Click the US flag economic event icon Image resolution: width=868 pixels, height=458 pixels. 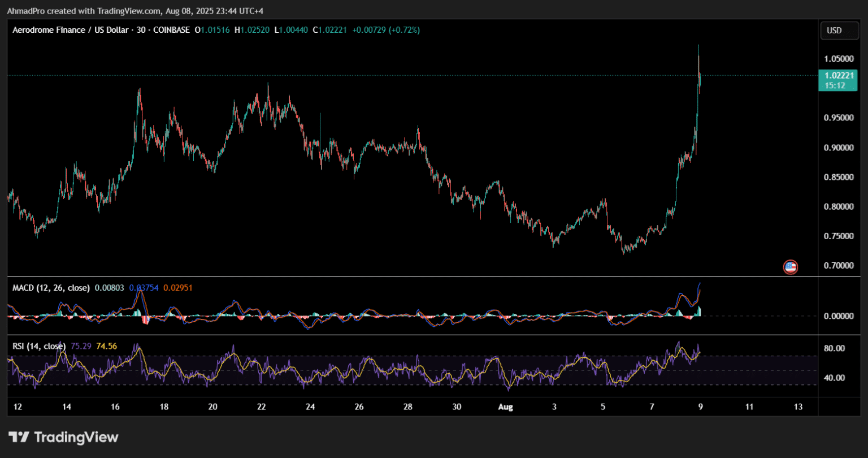click(x=790, y=267)
